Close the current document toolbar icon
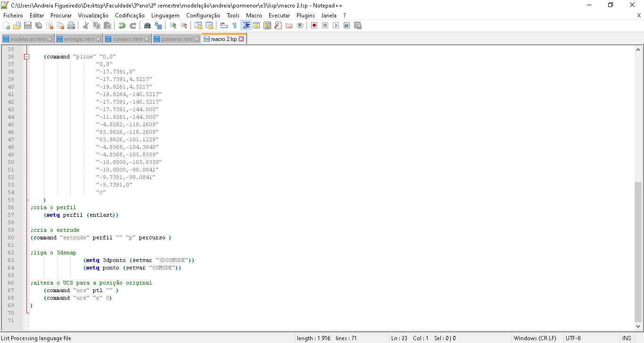The image size is (644, 343). [x=50, y=25]
